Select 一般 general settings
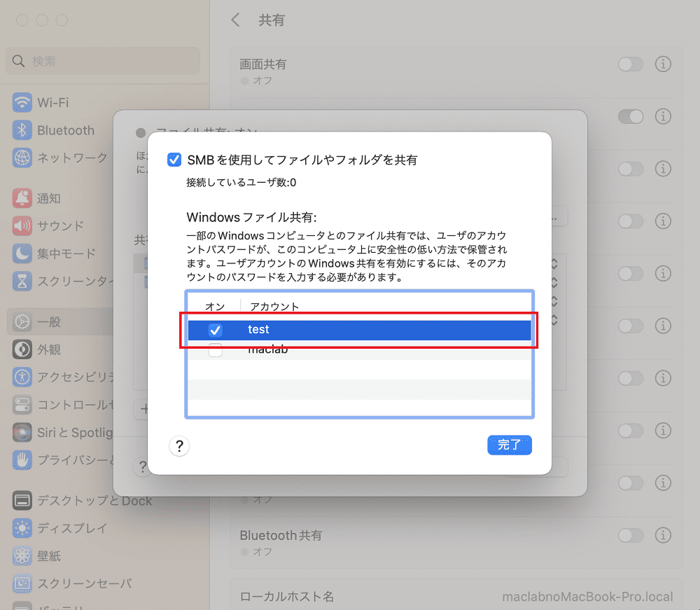Screen dimensions: 700x610 pyautogui.click(x=59, y=321)
